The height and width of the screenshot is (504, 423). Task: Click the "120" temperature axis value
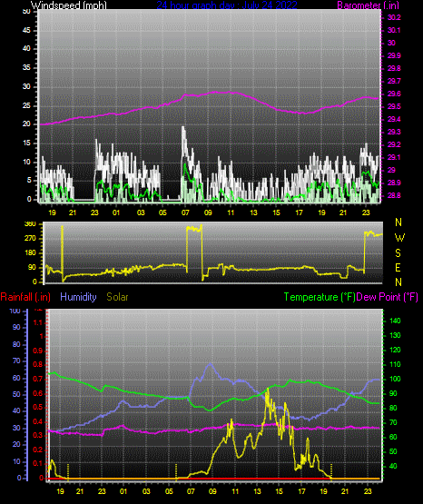click(395, 350)
